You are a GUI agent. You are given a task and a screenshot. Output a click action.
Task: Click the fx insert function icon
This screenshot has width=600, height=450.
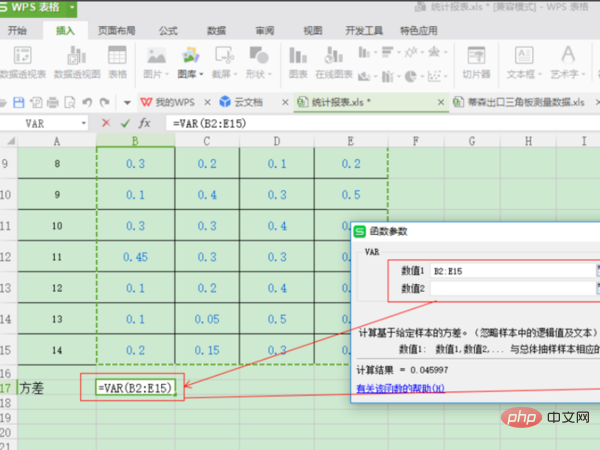point(144,123)
